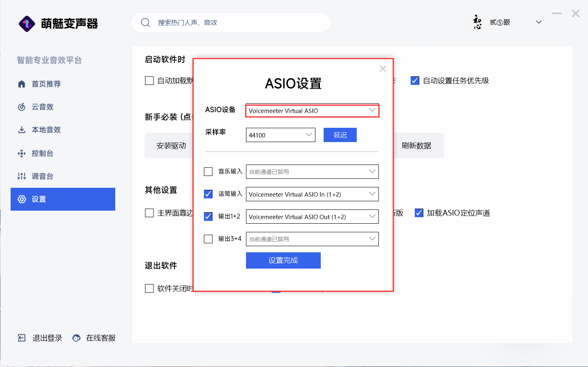The image size is (588, 367).
Task: Uncheck 输出1+2 checkbox
Action: click(x=208, y=216)
